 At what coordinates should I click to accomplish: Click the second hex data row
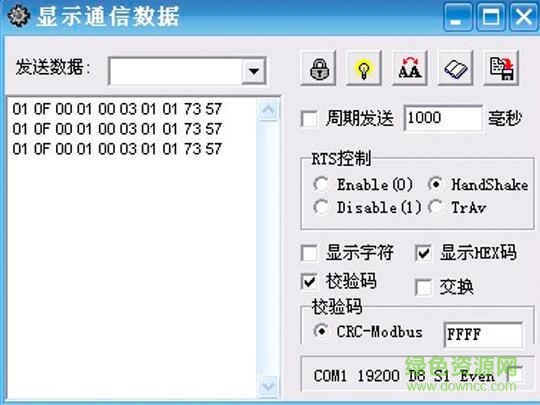pos(117,129)
